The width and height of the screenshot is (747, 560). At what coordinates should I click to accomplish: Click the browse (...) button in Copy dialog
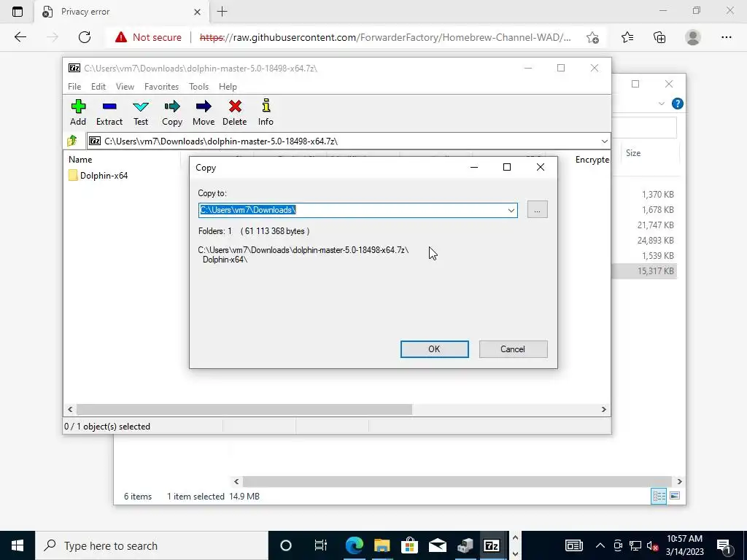(x=538, y=210)
